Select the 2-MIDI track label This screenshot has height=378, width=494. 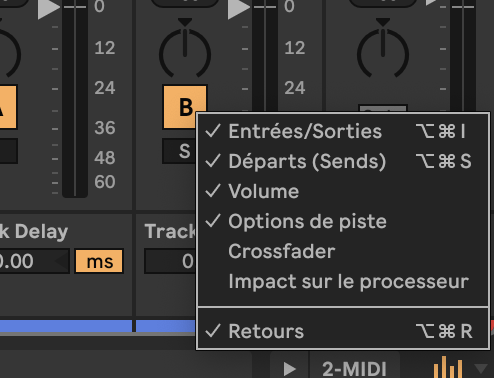[x=354, y=369]
